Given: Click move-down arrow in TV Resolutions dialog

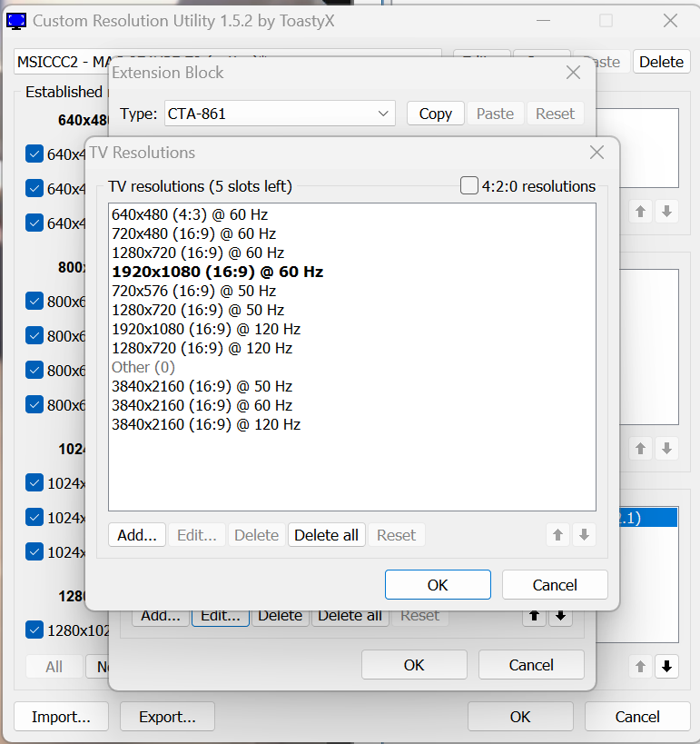Looking at the screenshot, I should click(x=584, y=535).
